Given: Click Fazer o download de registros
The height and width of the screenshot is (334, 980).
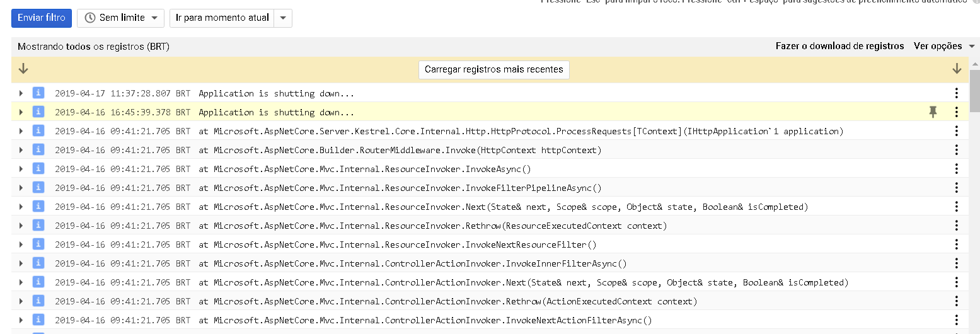Looking at the screenshot, I should (839, 46).
